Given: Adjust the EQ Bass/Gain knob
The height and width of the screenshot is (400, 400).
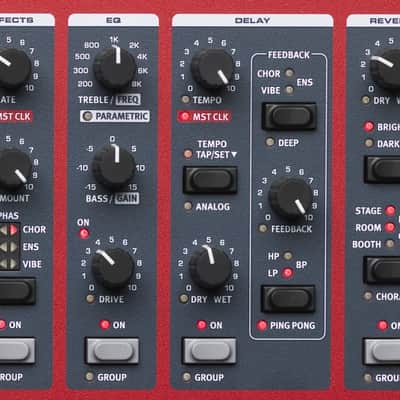Looking at the screenshot, I should click(114, 168).
